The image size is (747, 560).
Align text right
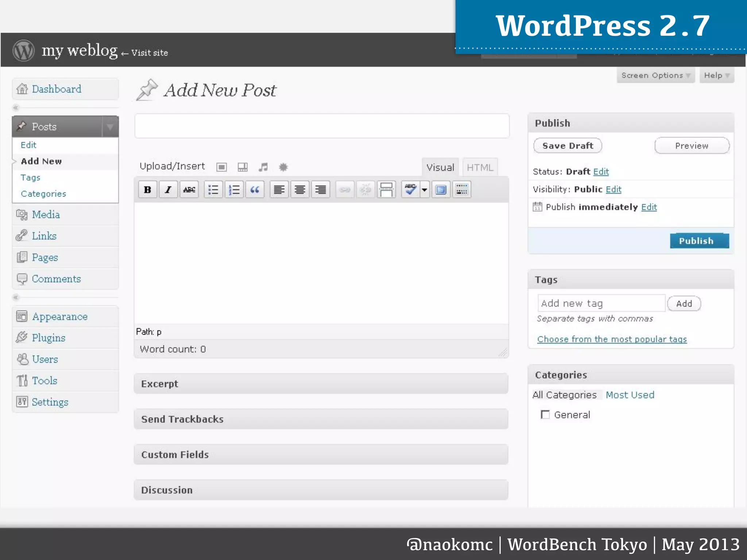[x=321, y=190]
